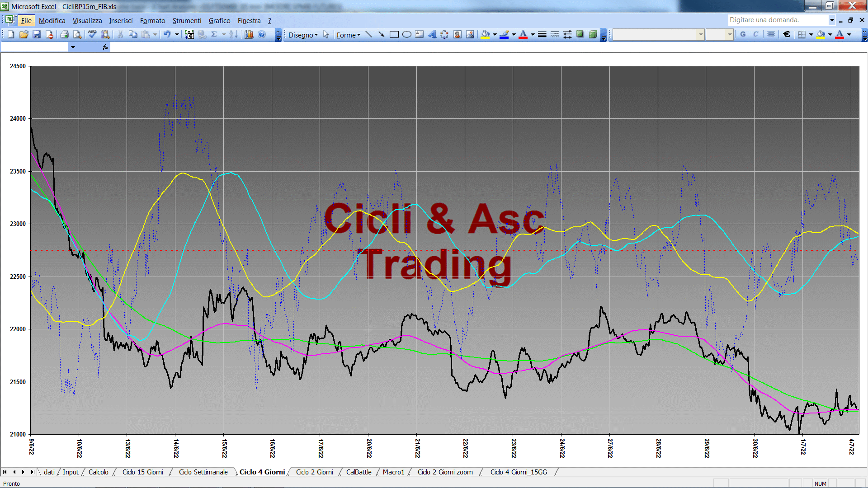Open the File menu
This screenshot has height=488, width=868.
(26, 20)
